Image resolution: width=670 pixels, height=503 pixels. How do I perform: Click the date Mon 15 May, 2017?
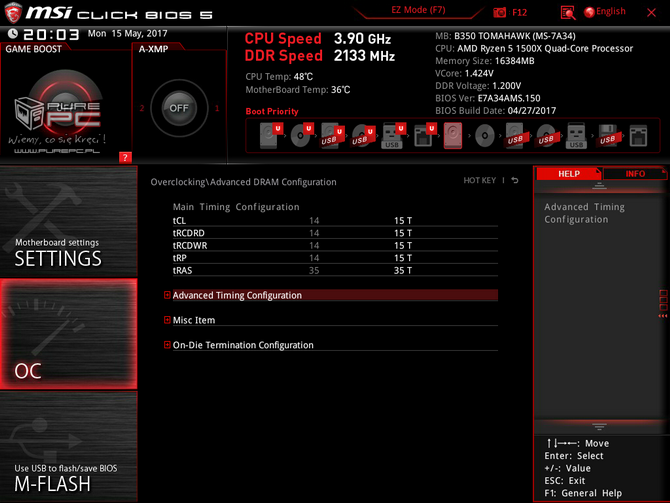pyautogui.click(x=127, y=33)
